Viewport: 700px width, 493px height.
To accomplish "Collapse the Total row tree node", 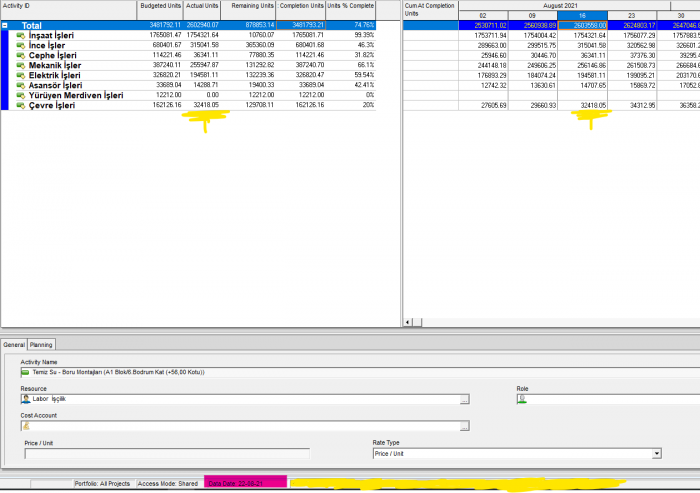I will pyautogui.click(x=5, y=25).
